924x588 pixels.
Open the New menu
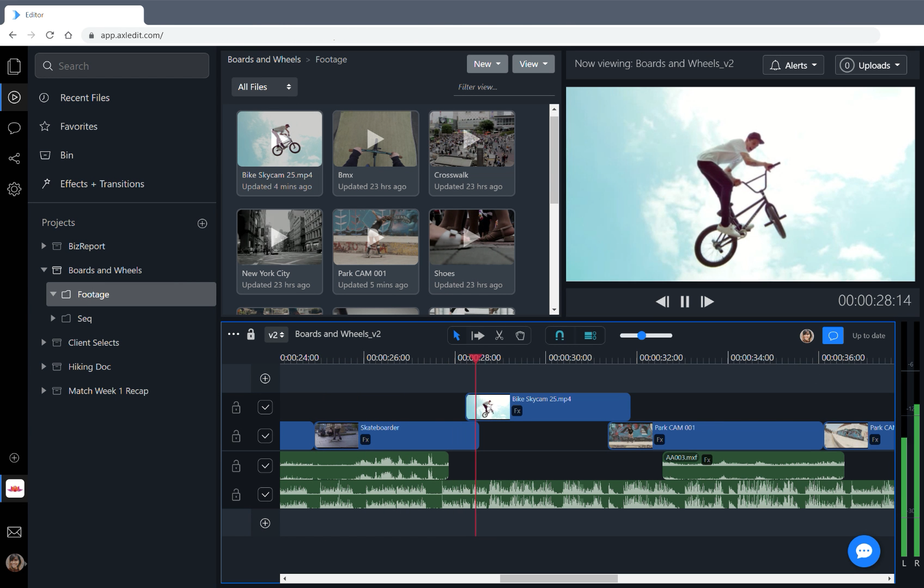486,64
